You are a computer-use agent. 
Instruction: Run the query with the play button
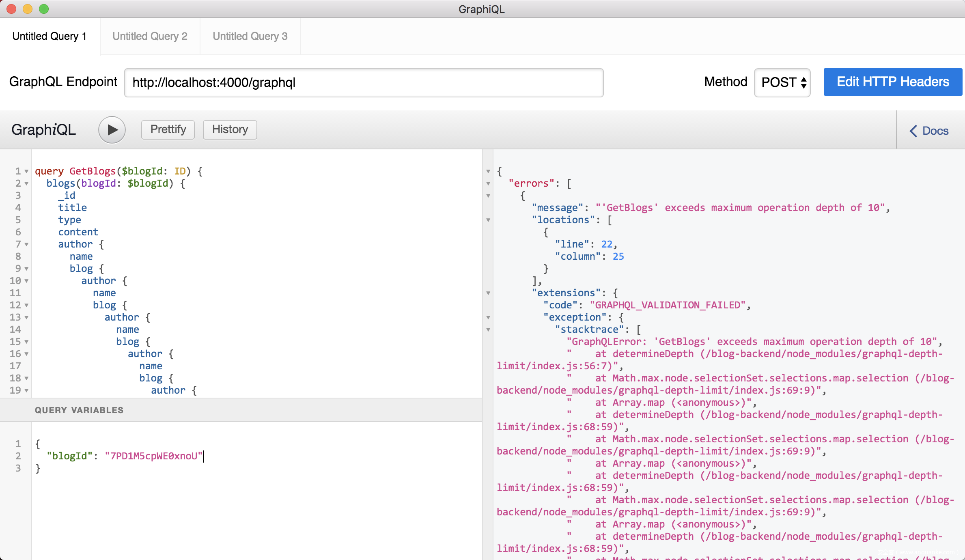(x=112, y=130)
